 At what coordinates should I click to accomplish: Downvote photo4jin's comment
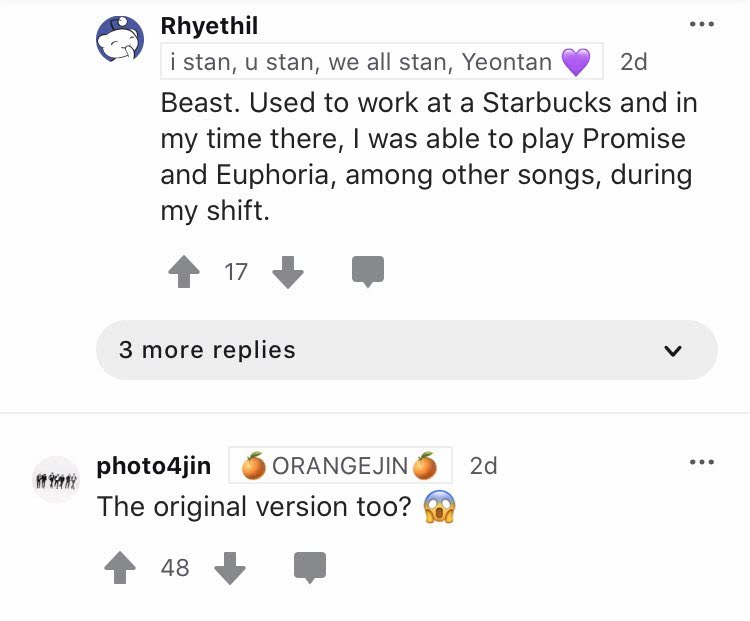(231, 568)
